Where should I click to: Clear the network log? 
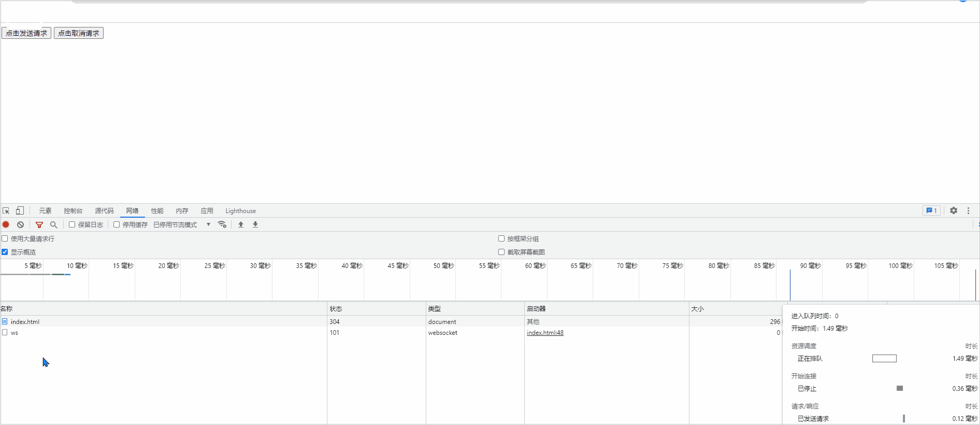20,224
